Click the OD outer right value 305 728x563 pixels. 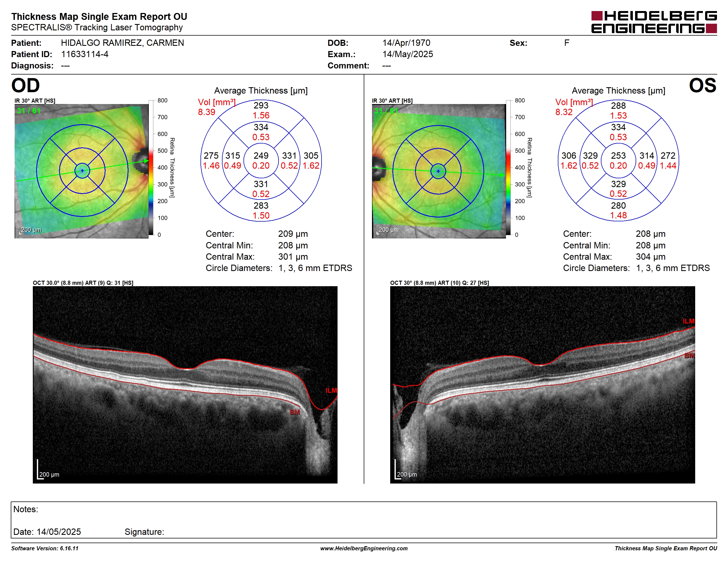point(311,155)
